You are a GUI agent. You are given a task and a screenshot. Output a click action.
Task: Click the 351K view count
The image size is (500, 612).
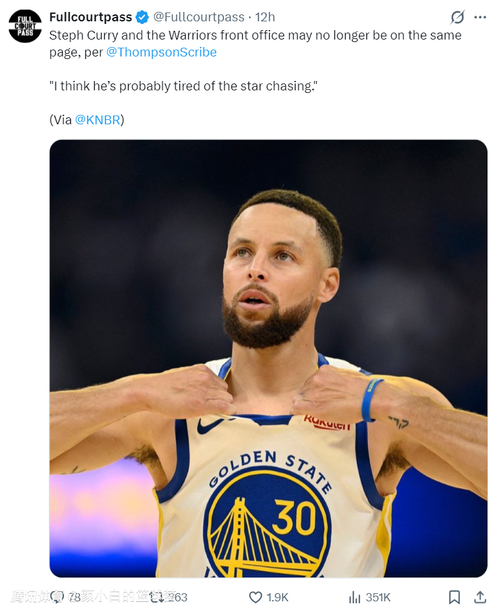click(378, 598)
